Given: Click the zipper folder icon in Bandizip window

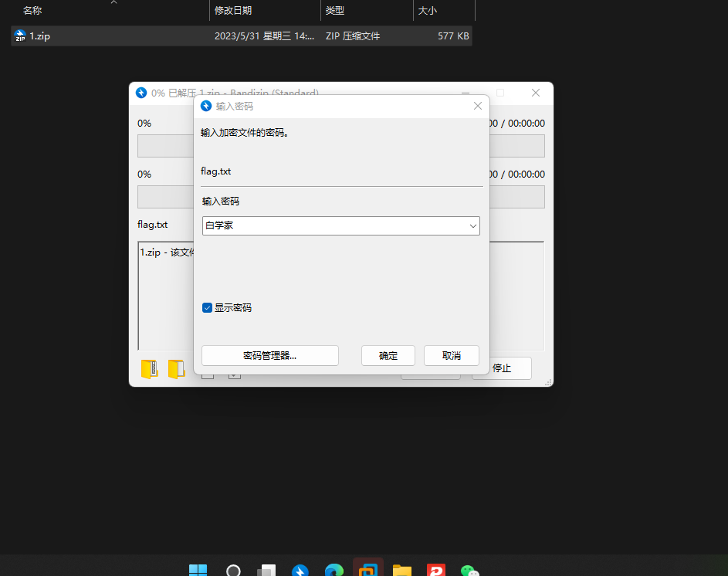Looking at the screenshot, I should click(x=150, y=369).
